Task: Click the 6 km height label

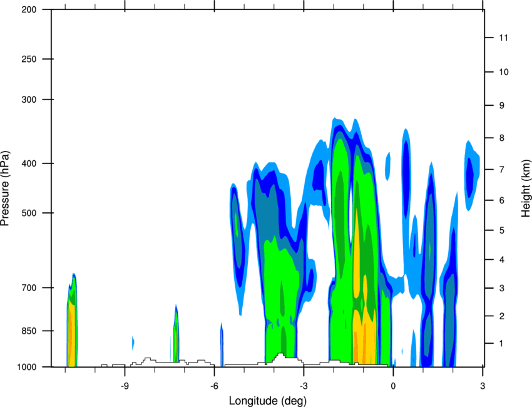Action: [x=502, y=200]
